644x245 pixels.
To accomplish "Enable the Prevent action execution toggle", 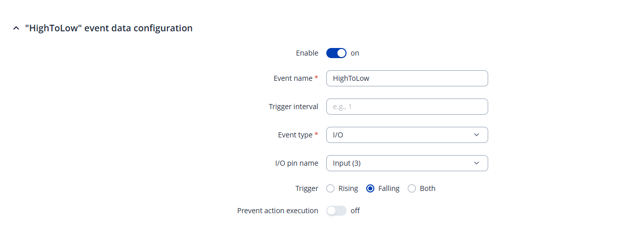I will click(336, 211).
